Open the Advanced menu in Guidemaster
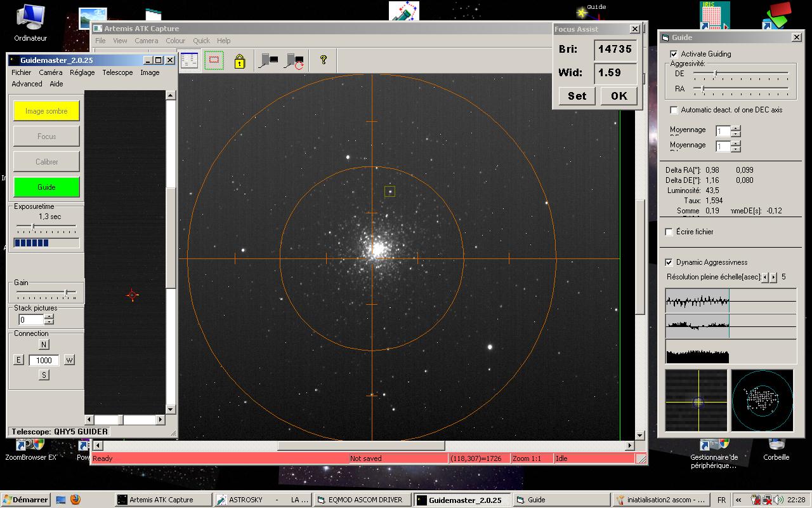Viewport: 812px width, 508px height. pyautogui.click(x=27, y=84)
